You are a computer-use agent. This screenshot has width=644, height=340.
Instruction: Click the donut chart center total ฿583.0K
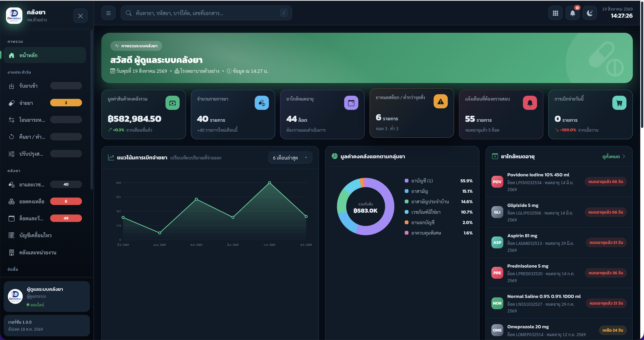coord(365,211)
